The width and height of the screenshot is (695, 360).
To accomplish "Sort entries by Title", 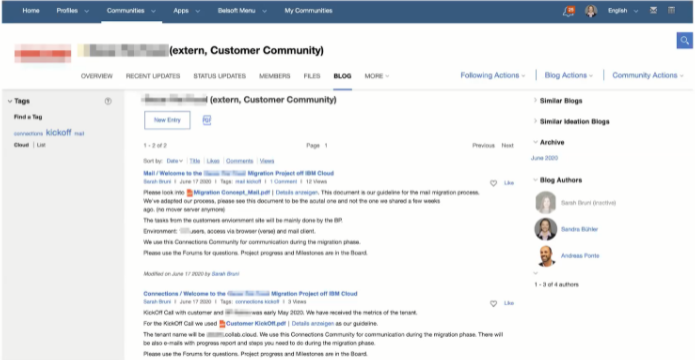I will [195, 161].
